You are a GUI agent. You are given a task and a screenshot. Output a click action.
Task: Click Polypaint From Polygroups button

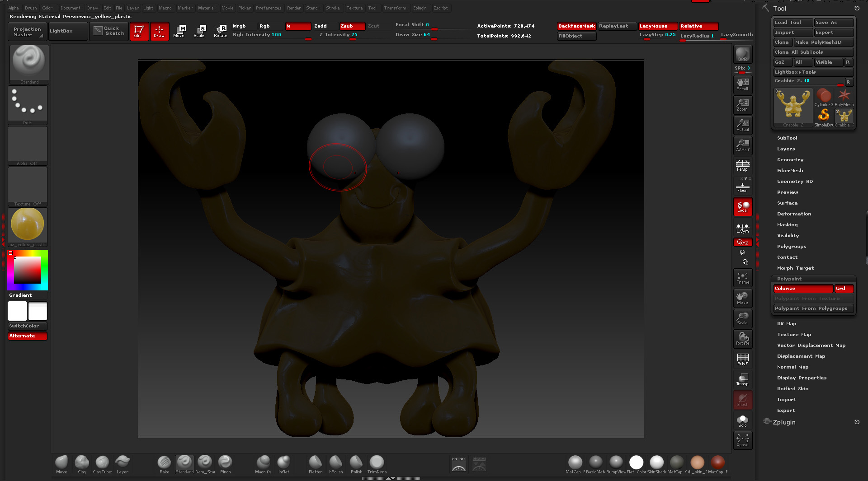[813, 308]
